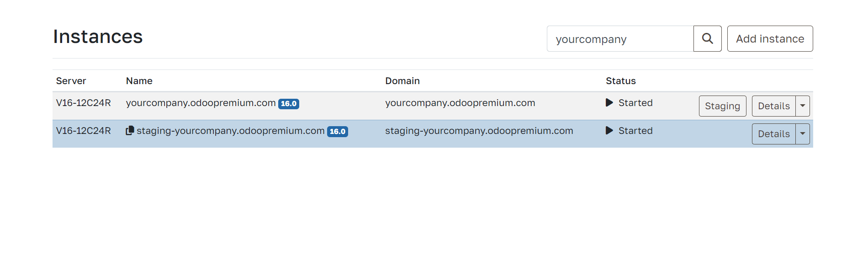
Task: Click the Name column header
Action: click(x=139, y=81)
